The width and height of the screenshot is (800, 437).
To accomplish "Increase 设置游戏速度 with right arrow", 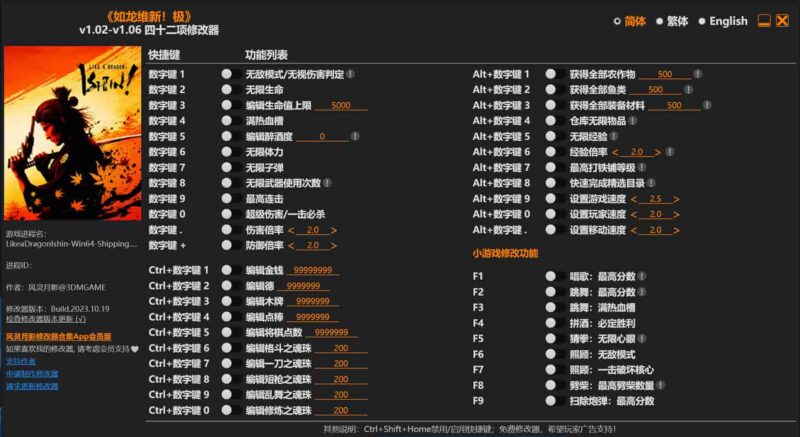I will tap(677, 199).
